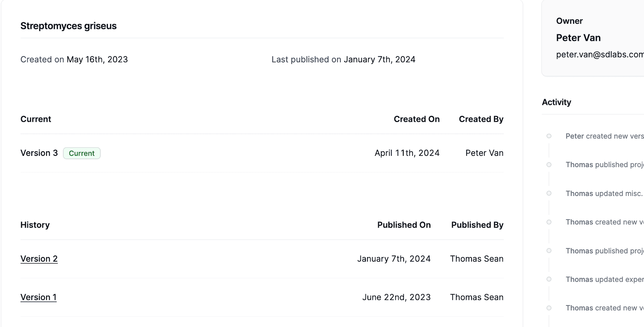
Task: Select the Version 3 row label
Action: 39,153
